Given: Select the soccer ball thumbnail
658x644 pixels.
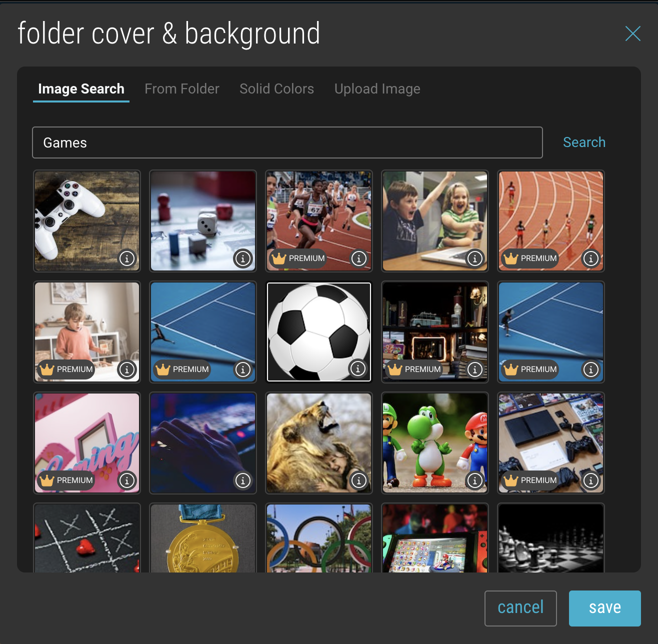Looking at the screenshot, I should tap(319, 332).
